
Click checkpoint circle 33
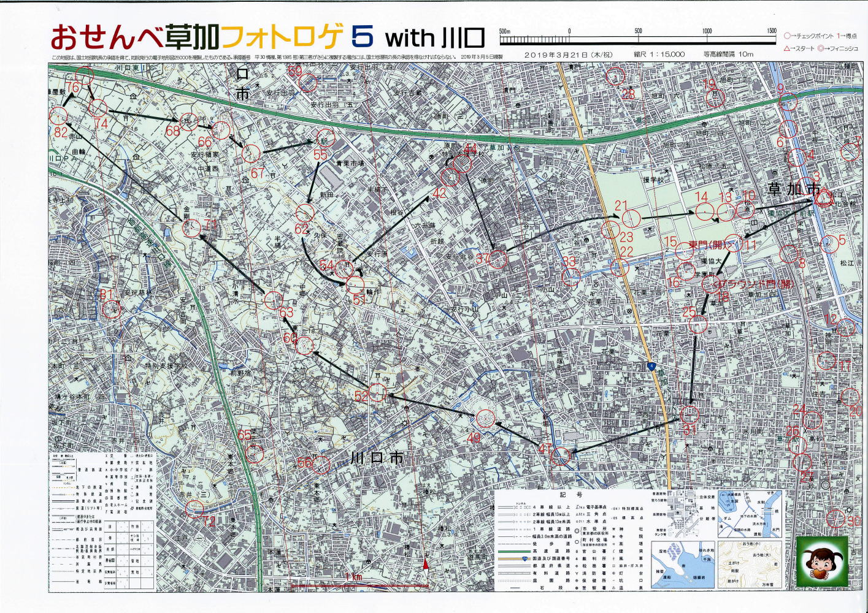click(571, 277)
